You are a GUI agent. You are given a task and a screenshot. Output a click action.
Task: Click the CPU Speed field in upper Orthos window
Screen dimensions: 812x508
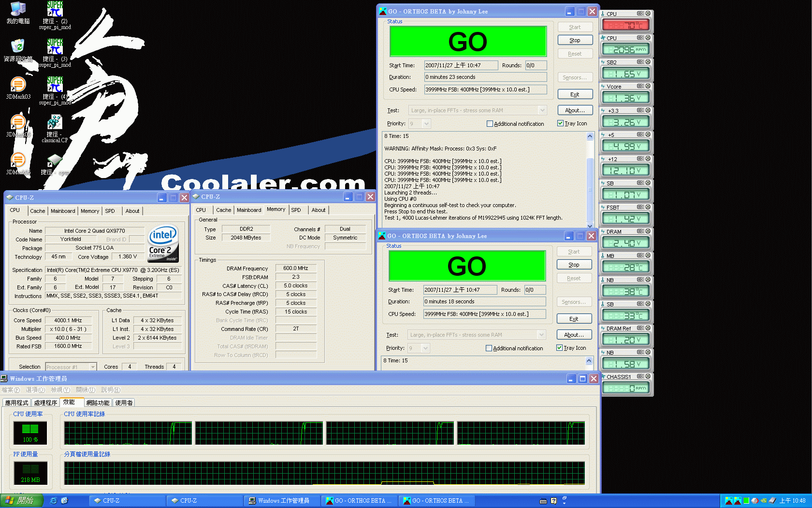point(485,90)
